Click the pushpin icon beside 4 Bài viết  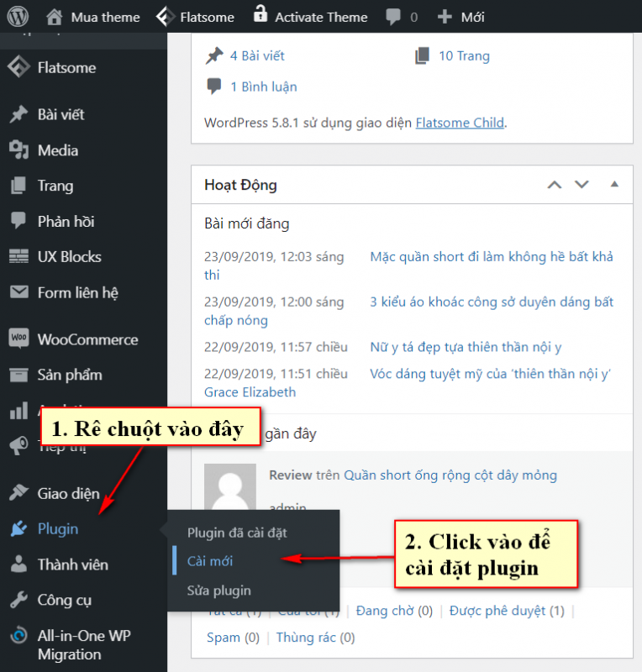214,55
